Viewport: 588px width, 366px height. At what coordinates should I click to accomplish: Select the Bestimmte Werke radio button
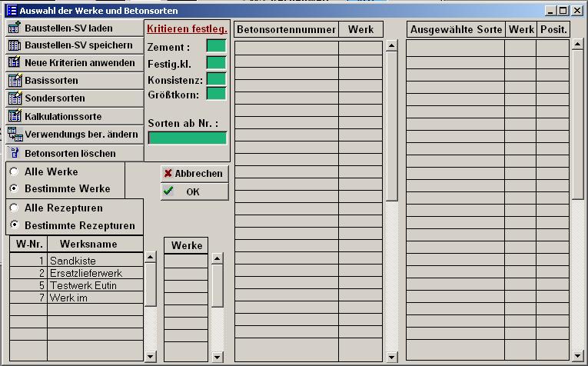pyautogui.click(x=15, y=188)
